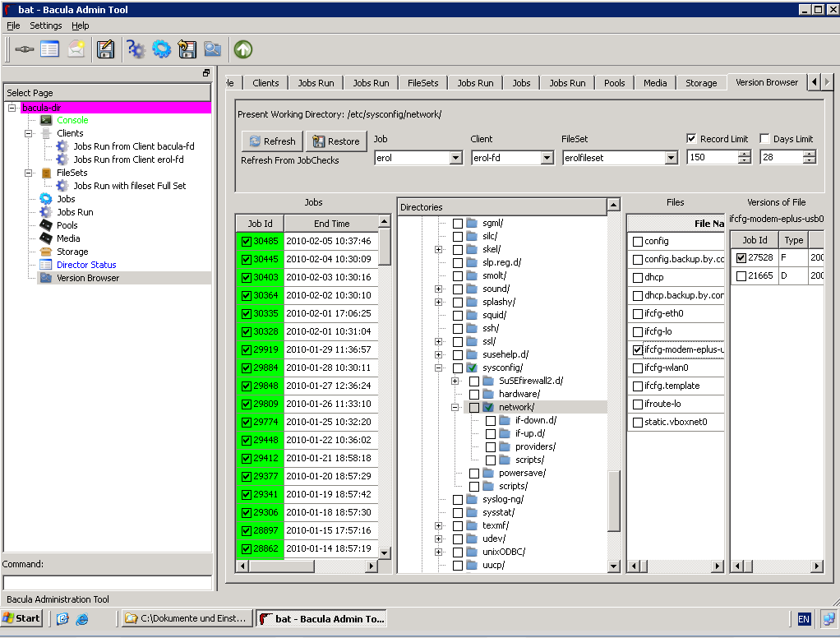The height and width of the screenshot is (638, 840).
Task: Open messages via the envelope toolbar icon
Action: click(x=76, y=49)
